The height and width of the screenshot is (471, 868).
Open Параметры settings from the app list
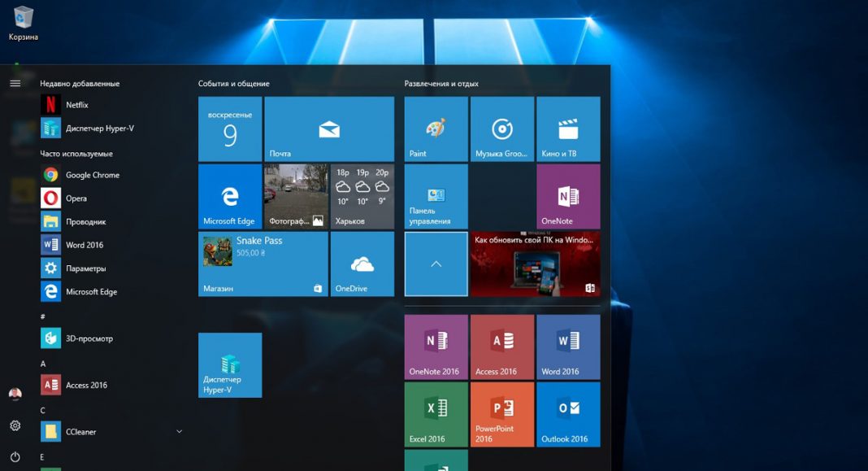[x=111, y=268]
